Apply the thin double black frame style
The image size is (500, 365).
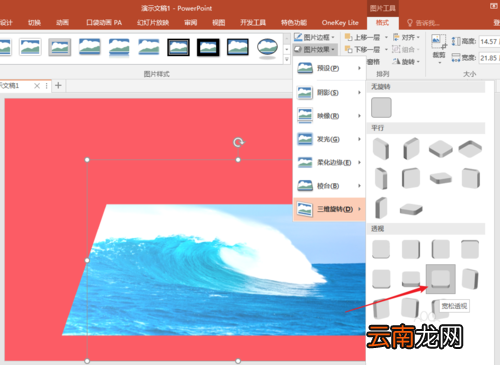tap(178, 47)
